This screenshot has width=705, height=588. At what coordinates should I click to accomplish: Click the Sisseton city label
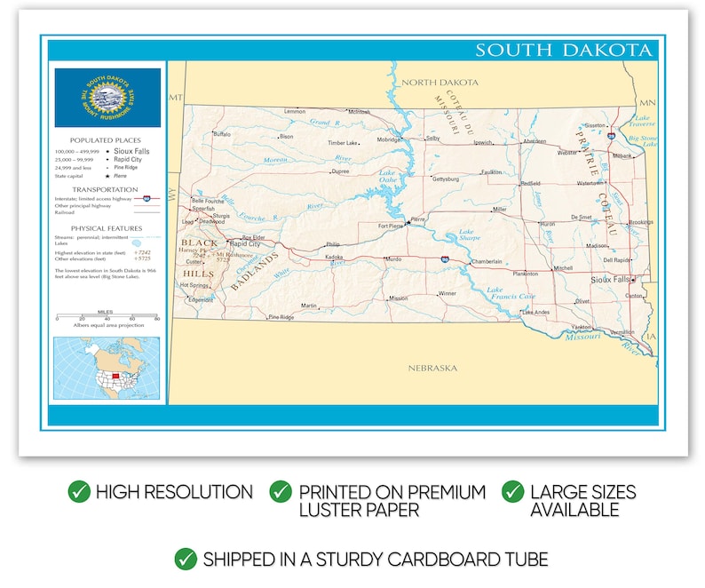[595, 125]
